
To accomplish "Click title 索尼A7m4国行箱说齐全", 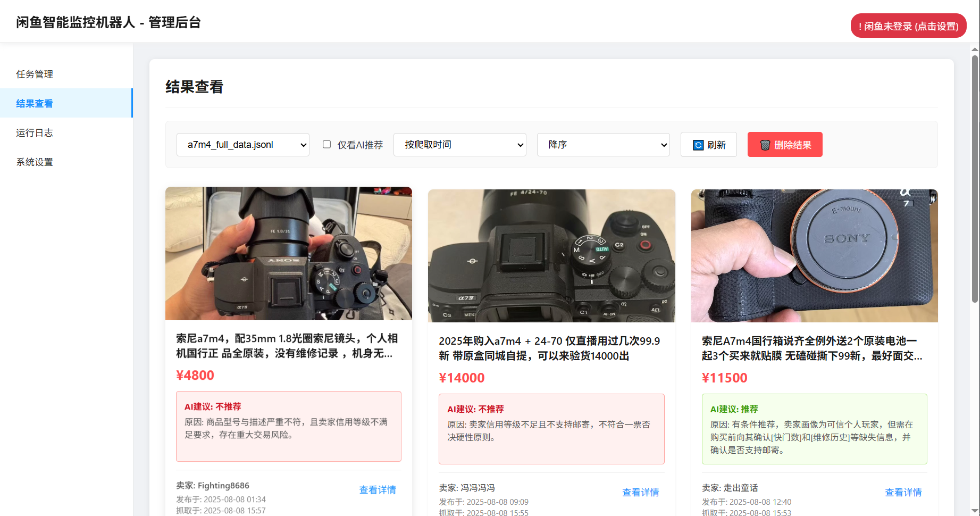I will 812,348.
